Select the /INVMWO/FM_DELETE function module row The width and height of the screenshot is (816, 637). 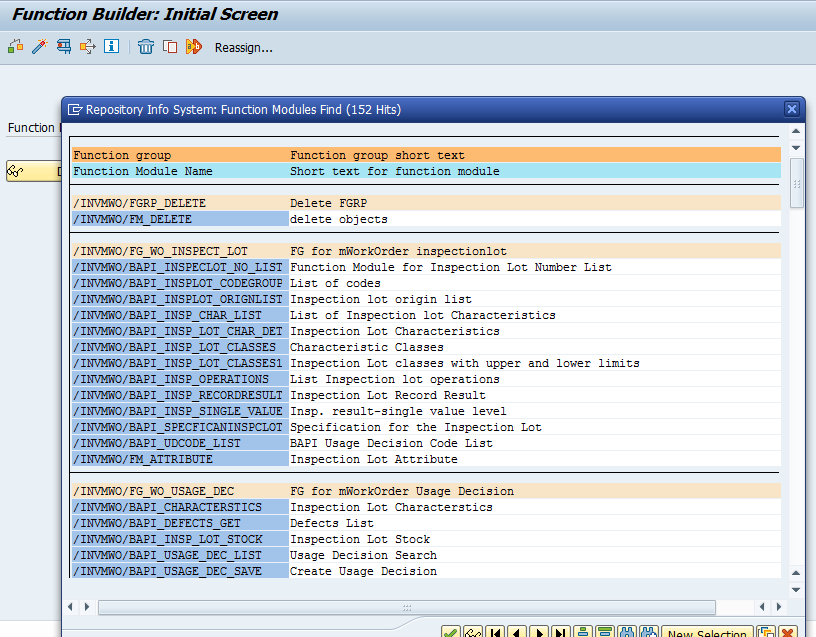135,219
